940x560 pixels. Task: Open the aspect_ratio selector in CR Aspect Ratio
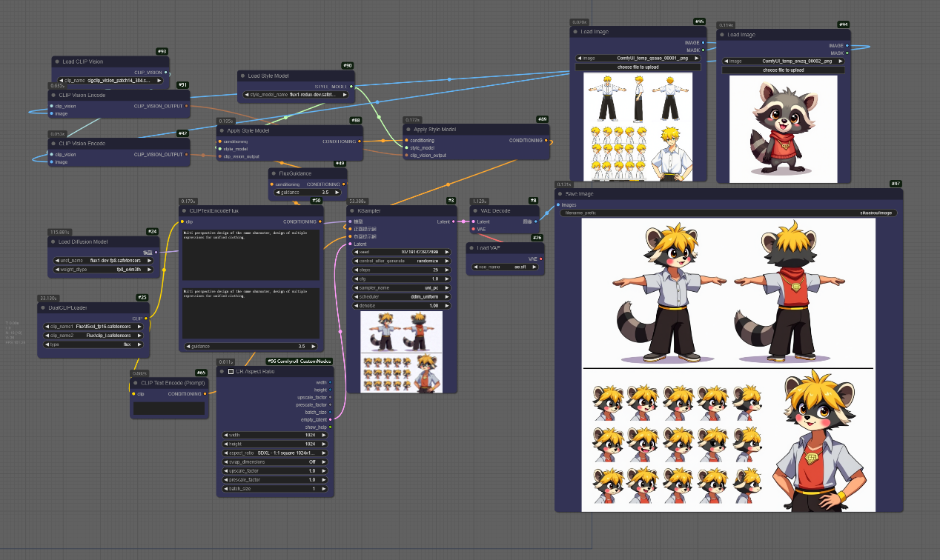275,453
